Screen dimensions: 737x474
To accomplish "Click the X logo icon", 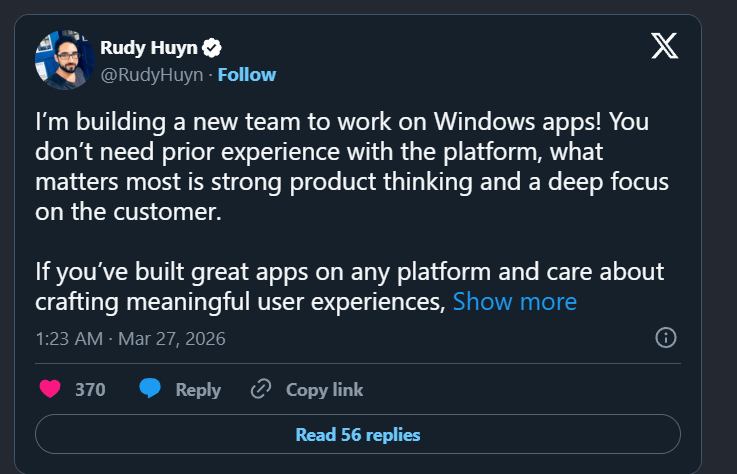I will click(664, 47).
